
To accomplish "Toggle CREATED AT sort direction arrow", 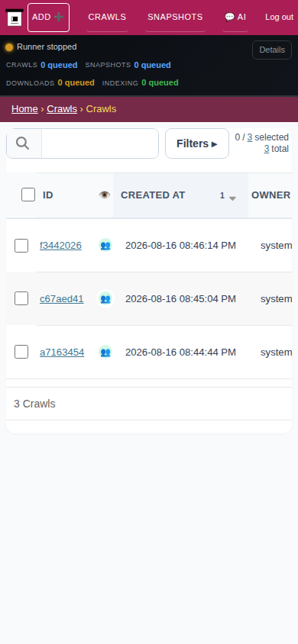I will [232, 198].
